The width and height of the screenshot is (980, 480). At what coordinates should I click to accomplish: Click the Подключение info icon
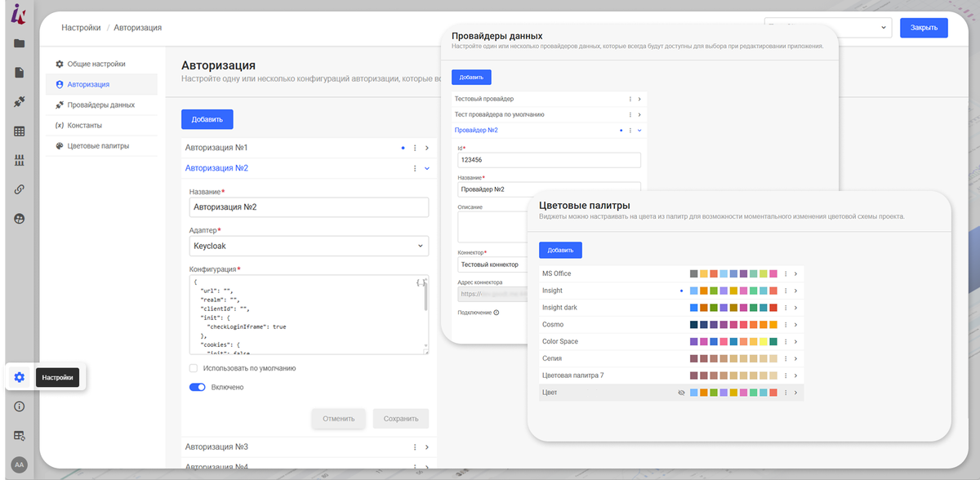pyautogui.click(x=497, y=312)
